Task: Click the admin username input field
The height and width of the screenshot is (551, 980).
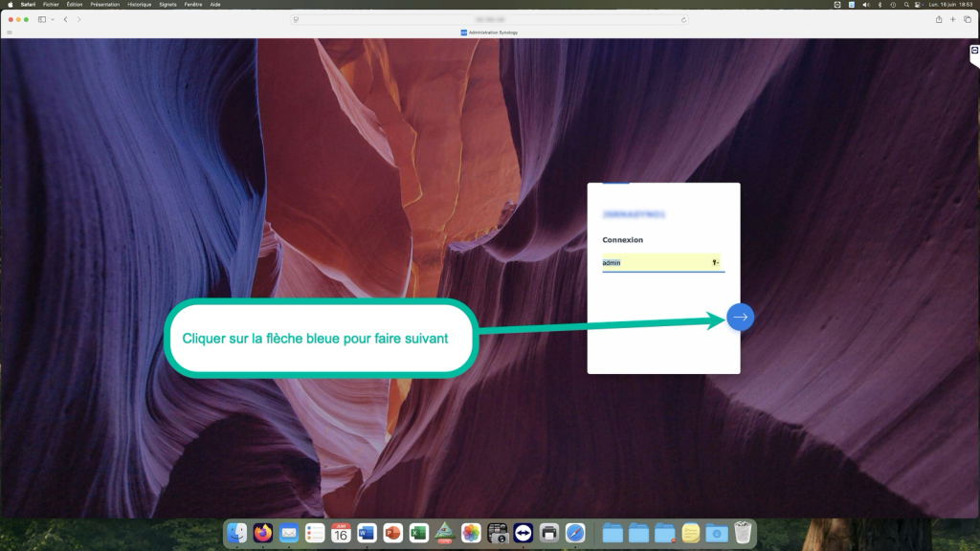Action: [663, 262]
